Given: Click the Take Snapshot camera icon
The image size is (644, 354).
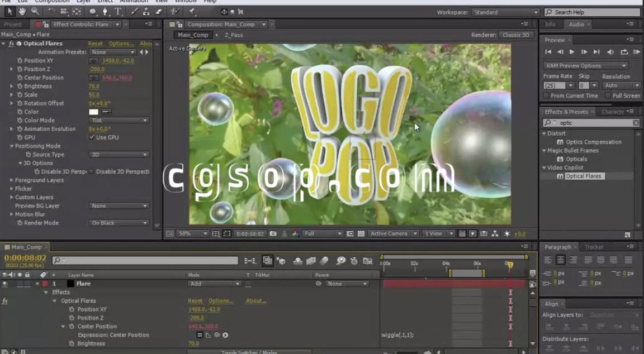Looking at the screenshot, I should pyautogui.click(x=273, y=234).
